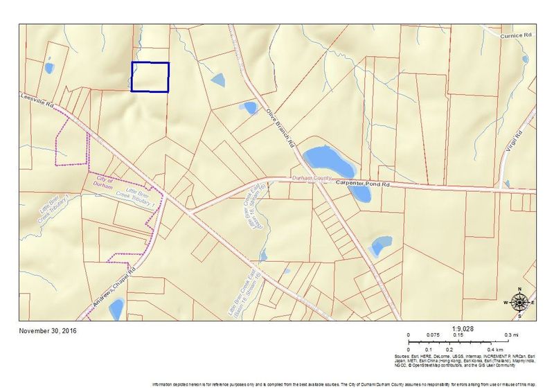Click the Durham County label
Screen dimensions: 554x392
coord(311,178)
